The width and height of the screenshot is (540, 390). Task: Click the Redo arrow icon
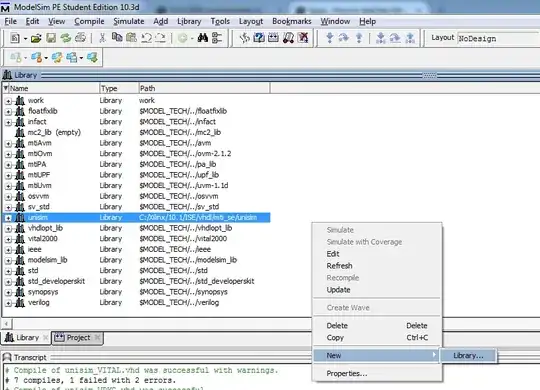160,38
